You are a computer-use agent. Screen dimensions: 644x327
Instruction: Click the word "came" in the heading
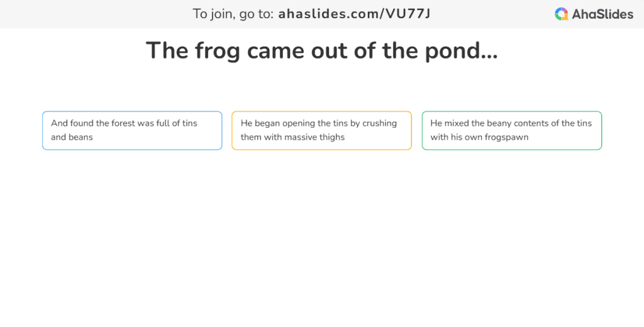pos(275,52)
